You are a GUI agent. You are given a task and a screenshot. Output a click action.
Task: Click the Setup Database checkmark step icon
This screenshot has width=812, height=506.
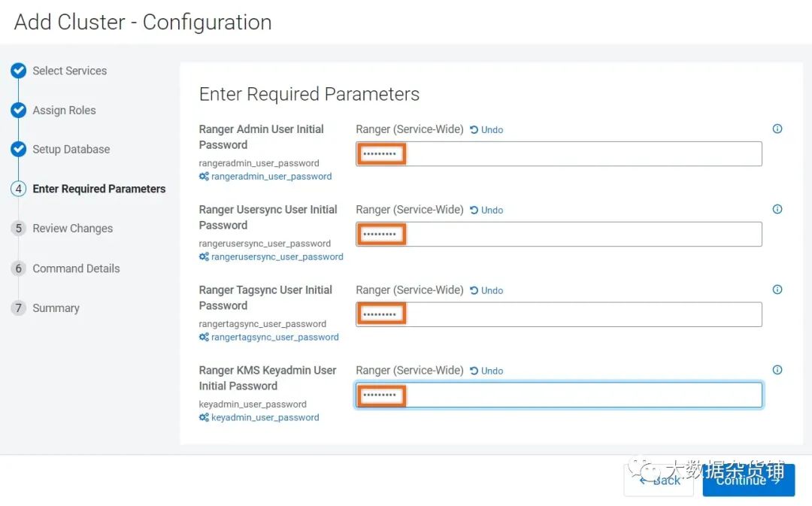point(19,149)
